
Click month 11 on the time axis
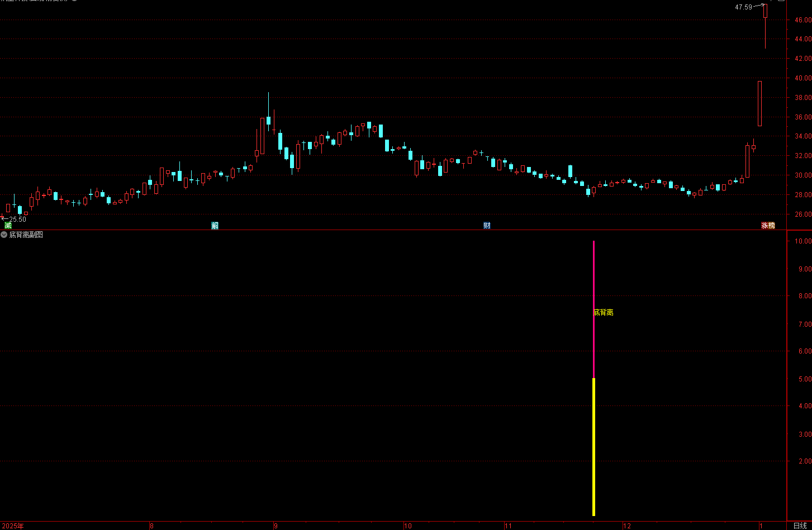tap(507, 526)
